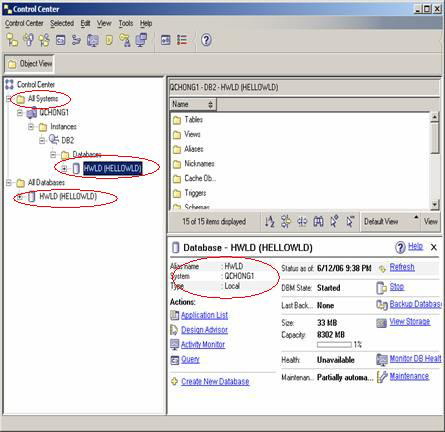Open the Tools Settings toolbar icon
The width and height of the screenshot is (445, 432).
click(166, 40)
